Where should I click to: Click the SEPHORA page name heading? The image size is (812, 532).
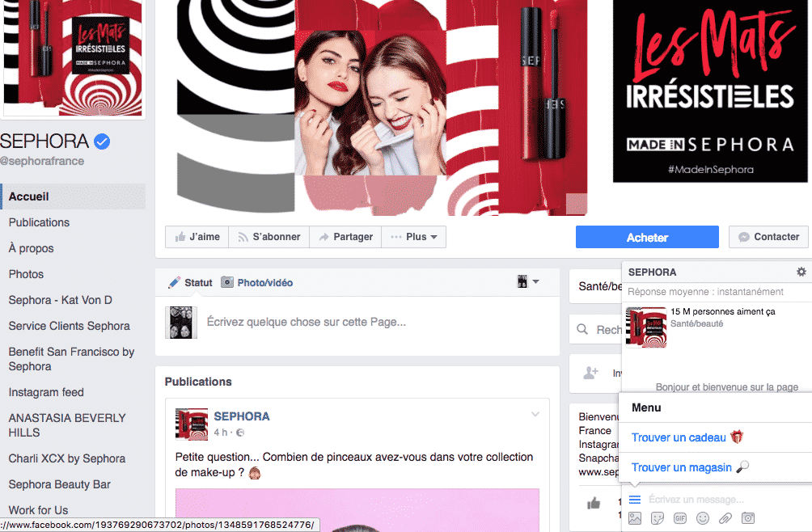click(44, 141)
